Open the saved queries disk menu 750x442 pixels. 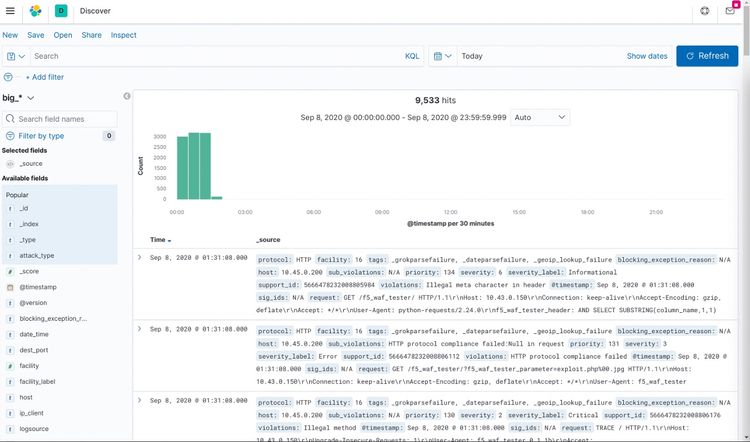click(x=15, y=56)
